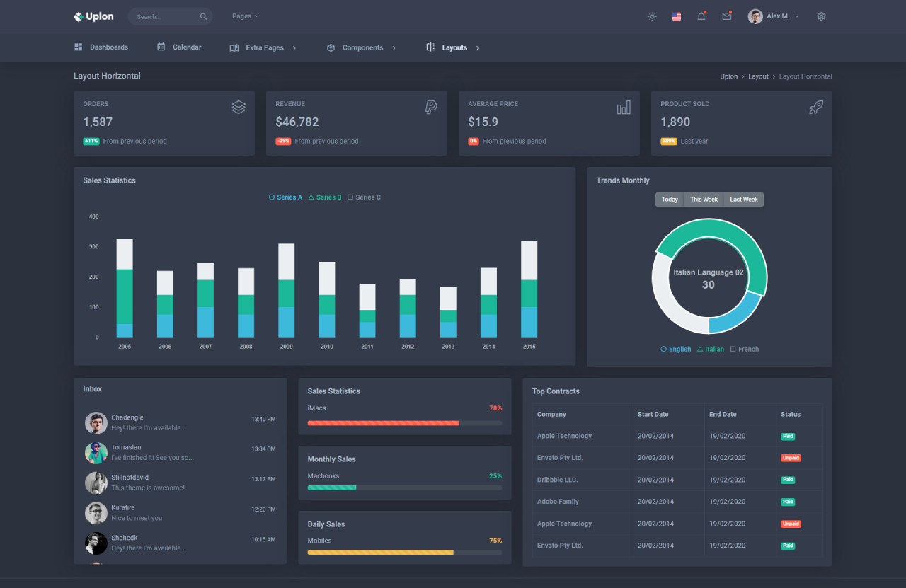
Task: Click the Revenue PayPal icon
Action: pyautogui.click(x=431, y=108)
